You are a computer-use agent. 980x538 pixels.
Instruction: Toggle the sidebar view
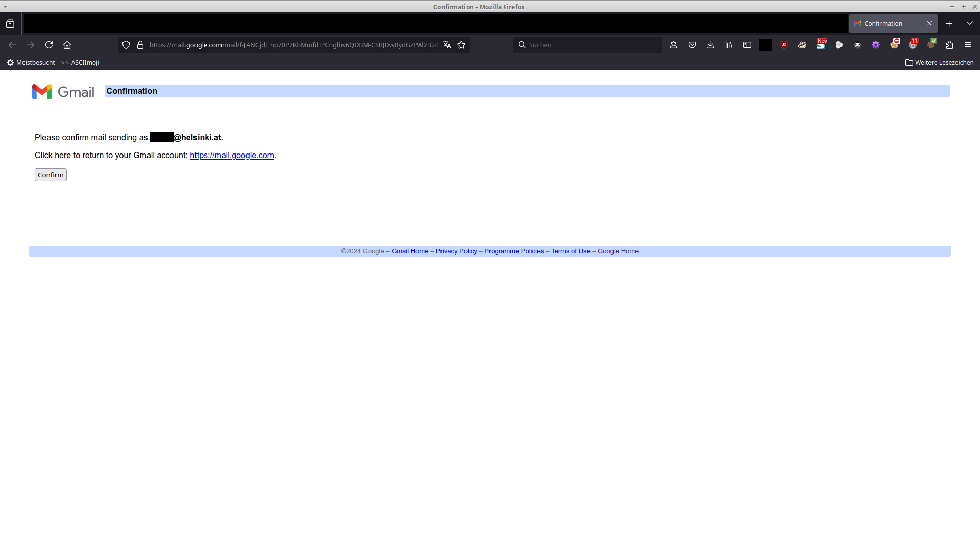pos(747,45)
